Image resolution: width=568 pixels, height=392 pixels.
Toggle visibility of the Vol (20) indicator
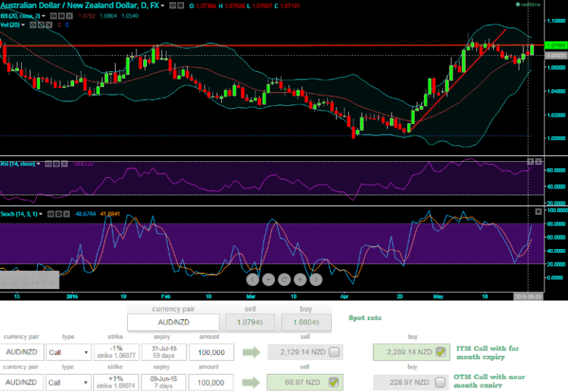tap(35, 24)
